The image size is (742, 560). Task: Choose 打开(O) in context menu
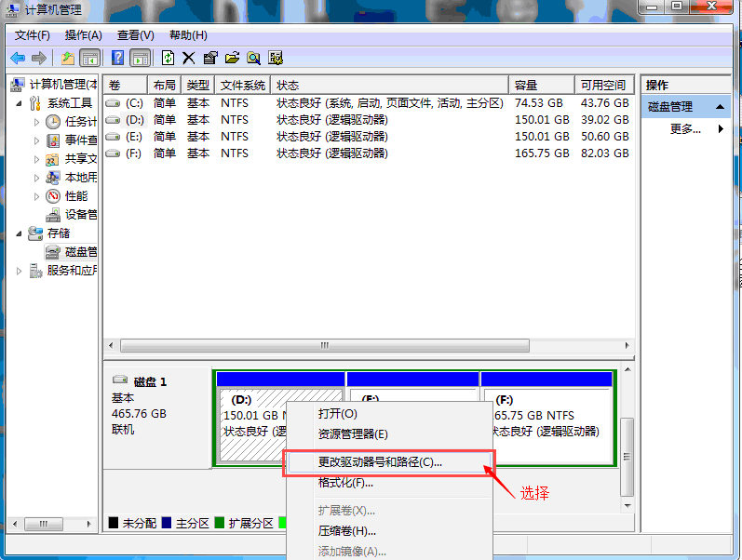(389, 414)
